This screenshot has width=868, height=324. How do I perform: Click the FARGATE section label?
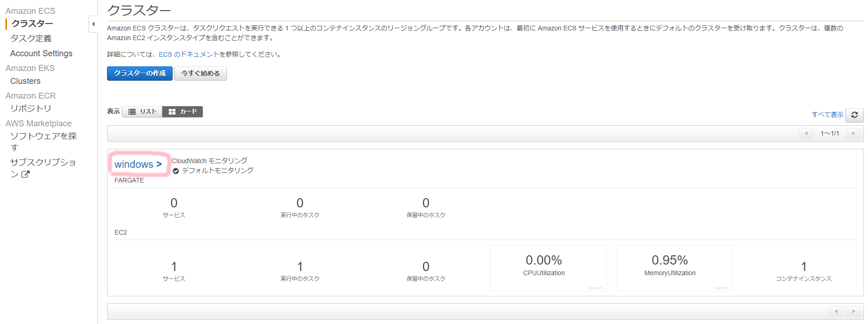click(x=129, y=180)
